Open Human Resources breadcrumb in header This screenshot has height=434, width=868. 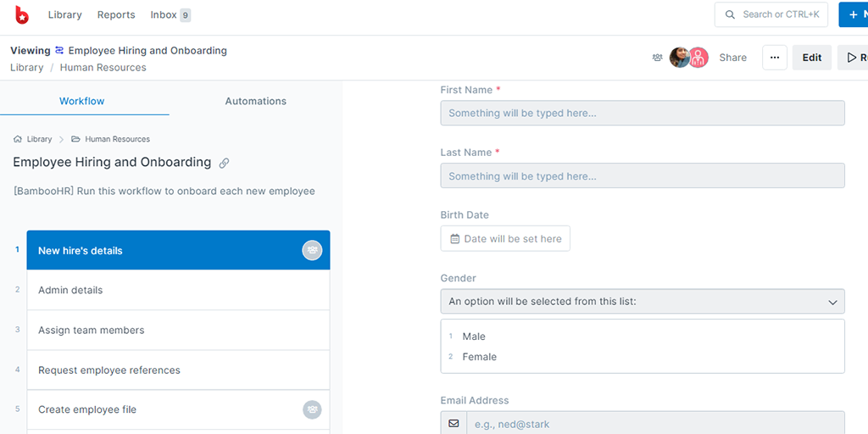[x=103, y=68]
